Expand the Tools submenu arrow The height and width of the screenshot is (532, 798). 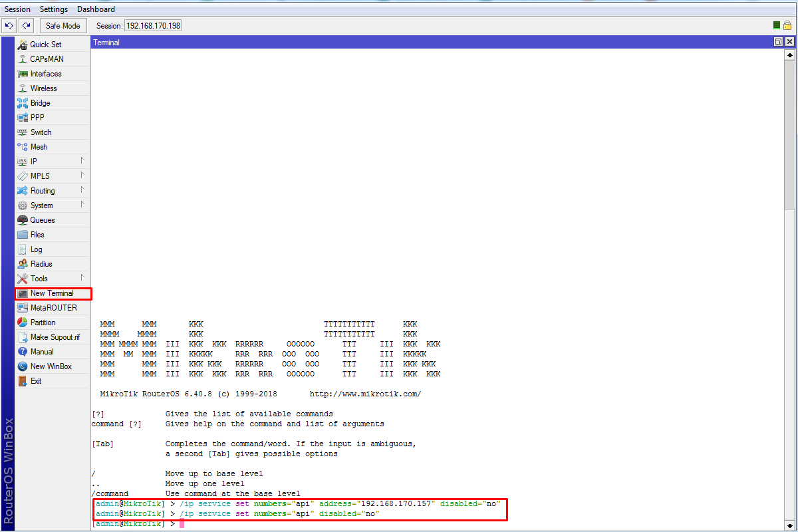[82, 278]
